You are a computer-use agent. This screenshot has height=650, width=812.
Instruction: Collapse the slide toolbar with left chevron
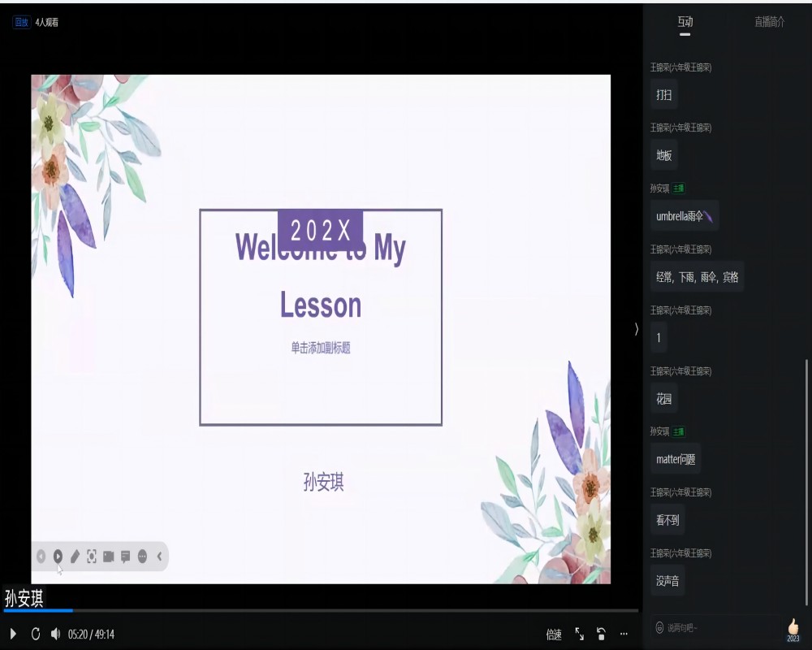tap(159, 557)
